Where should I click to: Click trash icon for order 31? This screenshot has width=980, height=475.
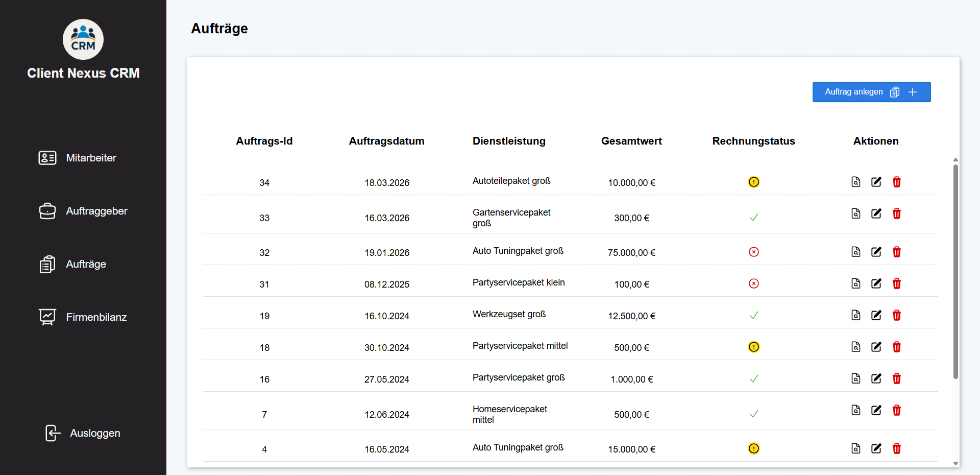(x=896, y=283)
